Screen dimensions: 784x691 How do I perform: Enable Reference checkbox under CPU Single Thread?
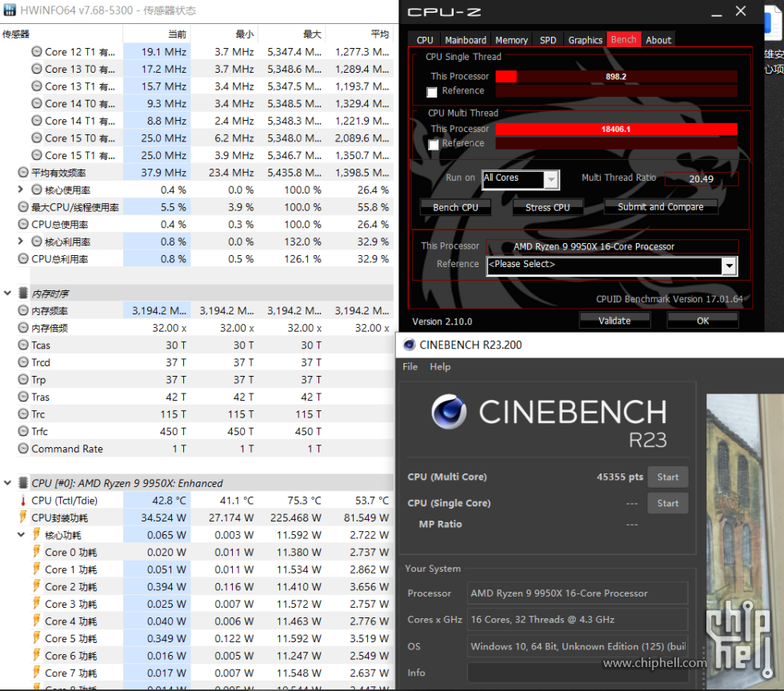(x=432, y=93)
